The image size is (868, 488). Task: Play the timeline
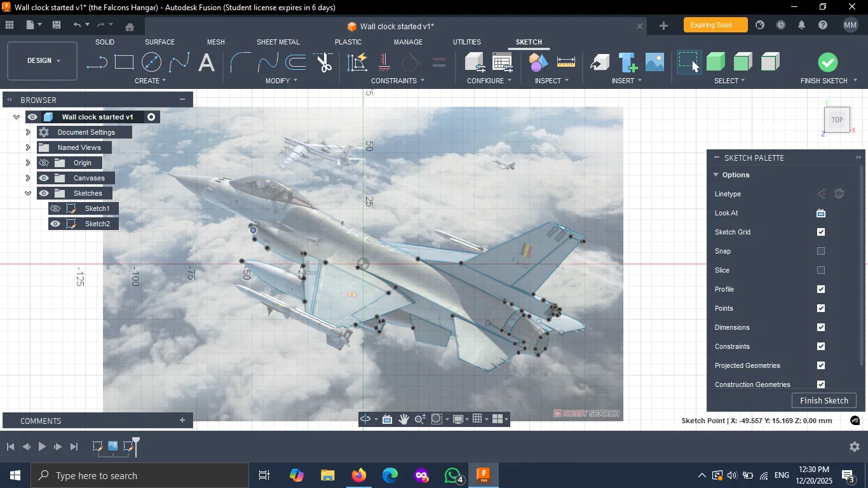[x=42, y=447]
